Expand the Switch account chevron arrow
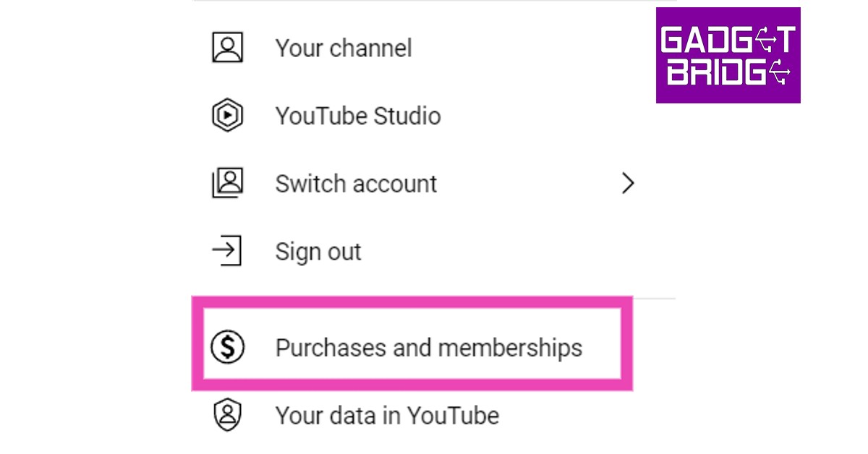Image resolution: width=868 pixels, height=454 pixels. 627,184
